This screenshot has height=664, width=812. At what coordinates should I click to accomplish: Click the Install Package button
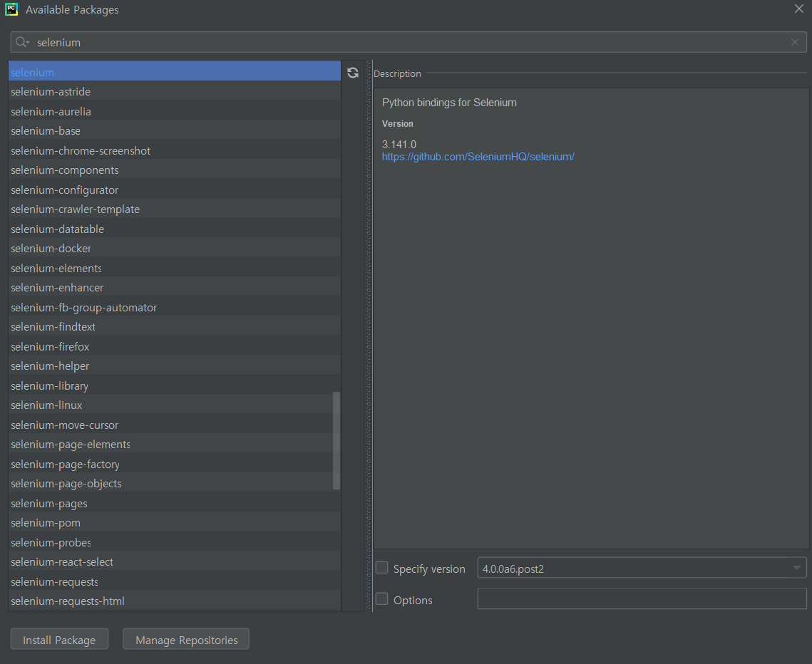point(60,639)
